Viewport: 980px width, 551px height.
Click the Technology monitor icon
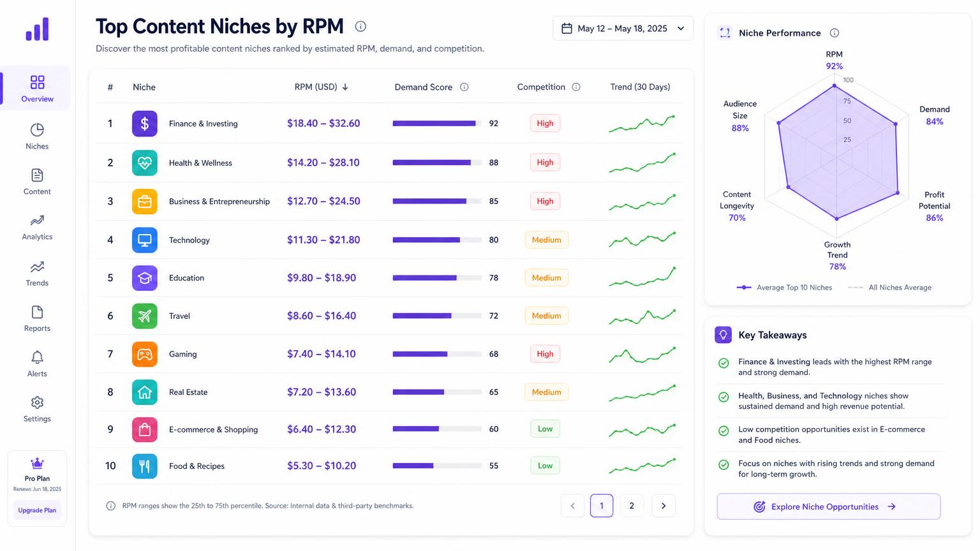click(145, 240)
